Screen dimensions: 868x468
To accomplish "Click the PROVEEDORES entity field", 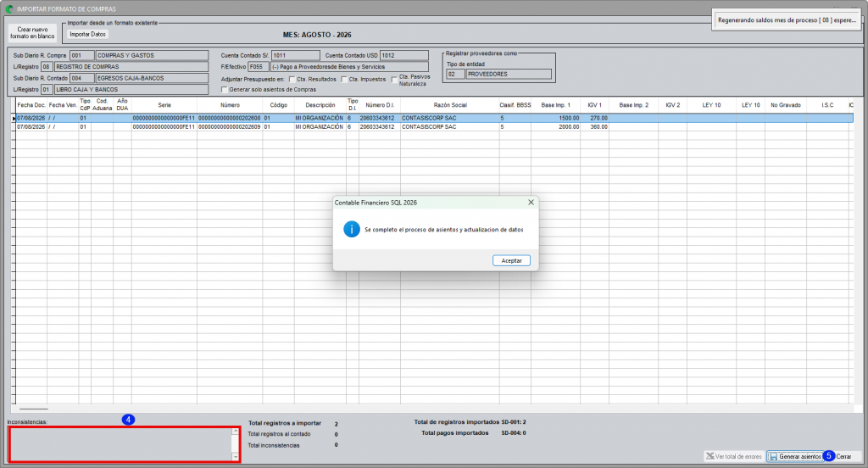I will 509,74.
